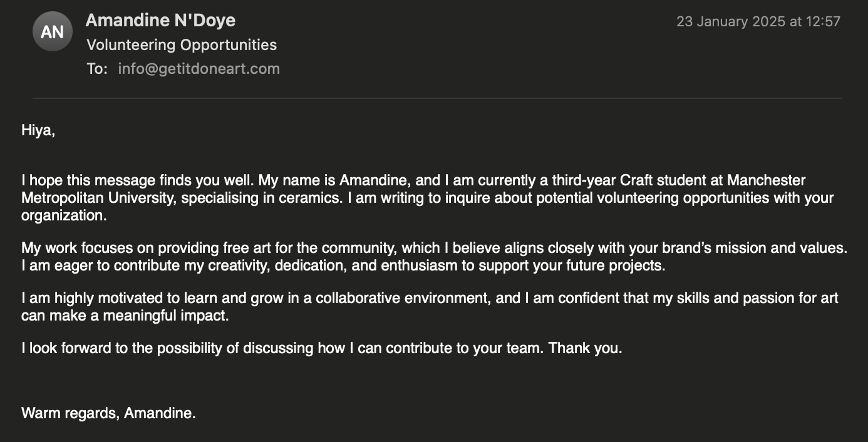Click the To: recipient label

[x=97, y=69]
